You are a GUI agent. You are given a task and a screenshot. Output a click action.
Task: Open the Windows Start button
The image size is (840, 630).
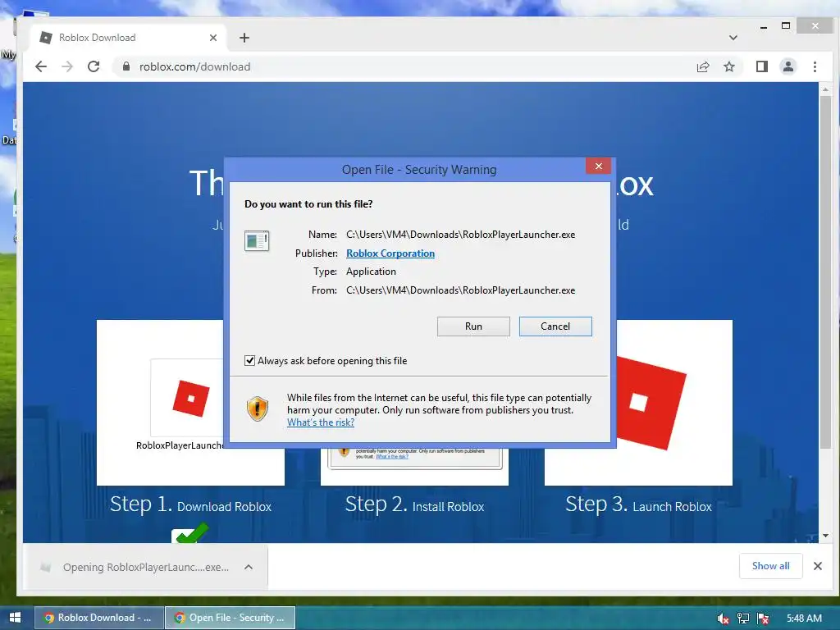pos(15,618)
